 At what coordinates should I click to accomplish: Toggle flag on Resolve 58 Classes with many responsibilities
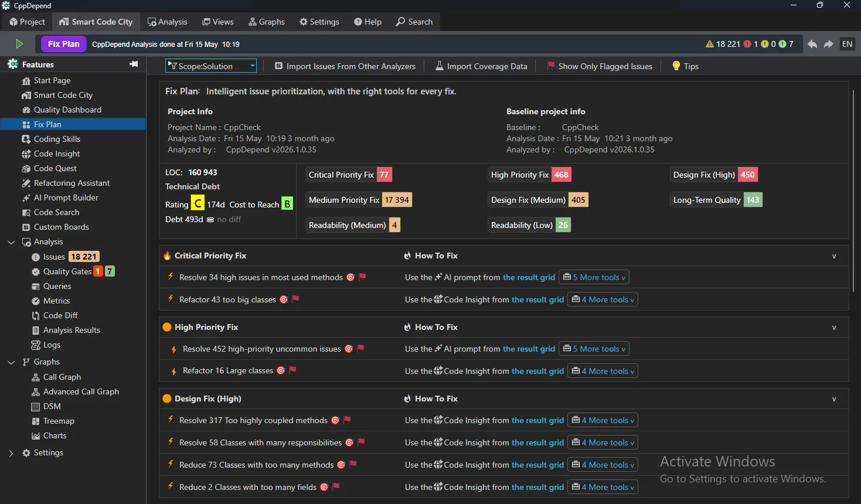361,442
